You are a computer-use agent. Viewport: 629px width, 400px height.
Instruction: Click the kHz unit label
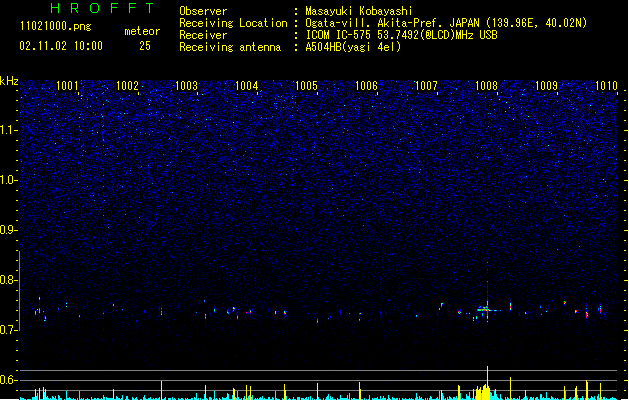[9, 81]
